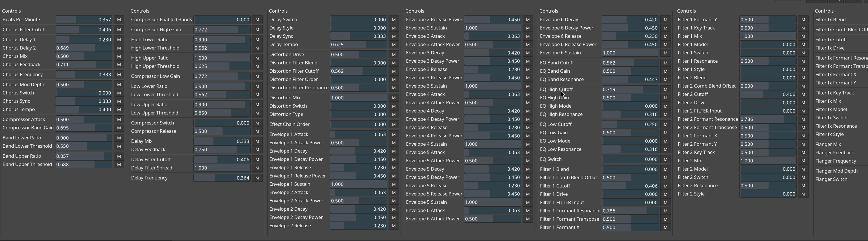Open the M button beside Compressor High Gain
This screenshot has height=241, width=868.
click(257, 30)
